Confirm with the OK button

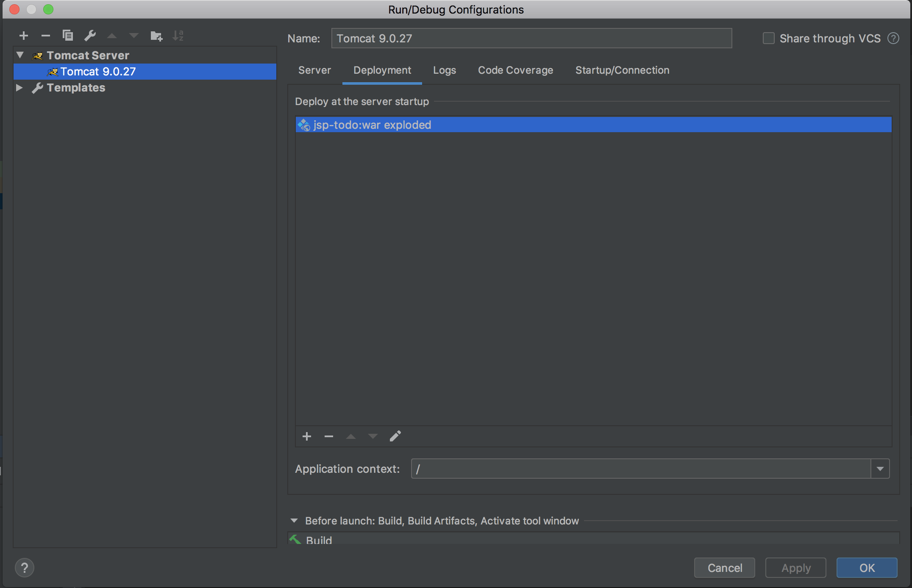(x=867, y=568)
